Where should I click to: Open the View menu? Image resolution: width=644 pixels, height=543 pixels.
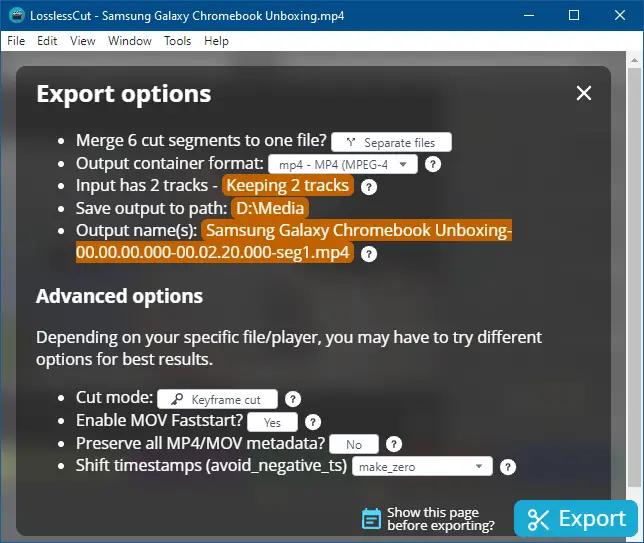(83, 41)
